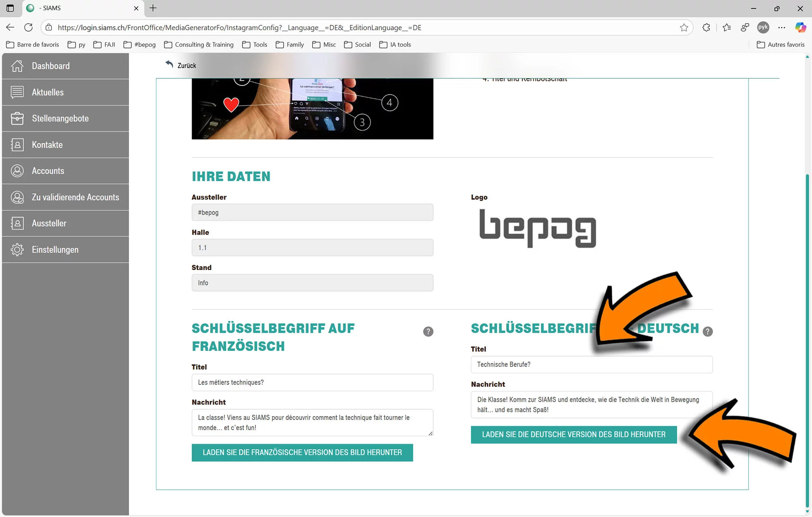Select Aussteller in the sidebar menu
The height and width of the screenshot is (517, 812).
[x=49, y=223]
